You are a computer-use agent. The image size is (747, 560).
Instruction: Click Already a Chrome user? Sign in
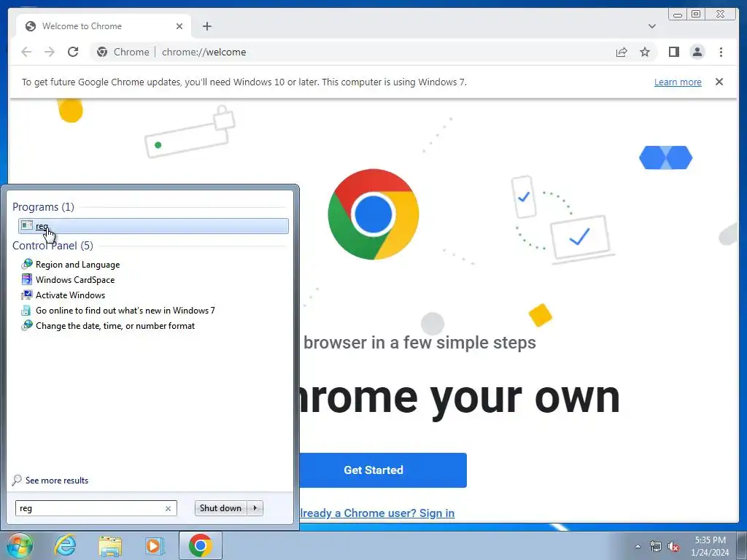click(x=377, y=513)
